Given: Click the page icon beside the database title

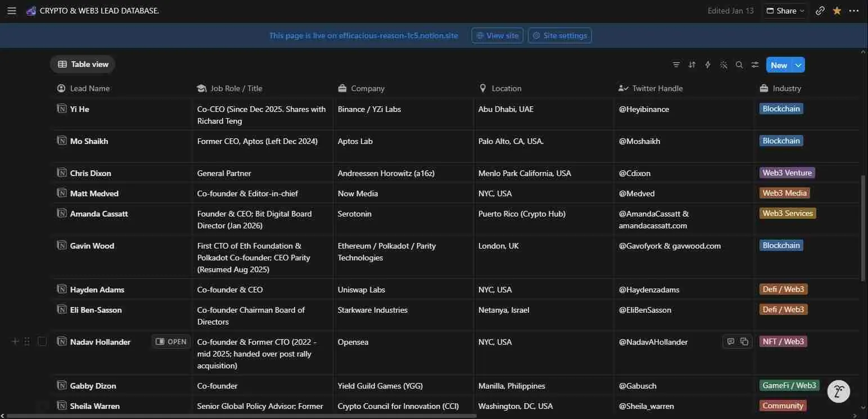Looking at the screenshot, I should pos(31,11).
